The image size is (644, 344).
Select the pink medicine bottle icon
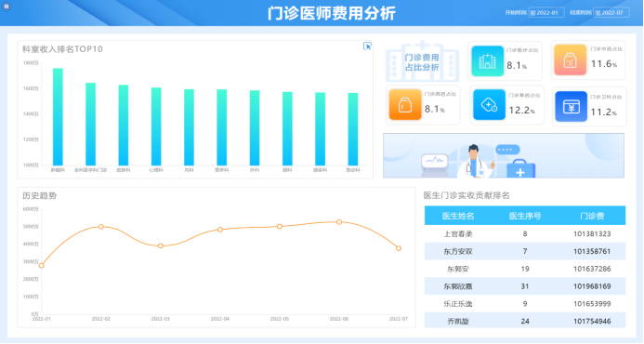[x=570, y=60]
